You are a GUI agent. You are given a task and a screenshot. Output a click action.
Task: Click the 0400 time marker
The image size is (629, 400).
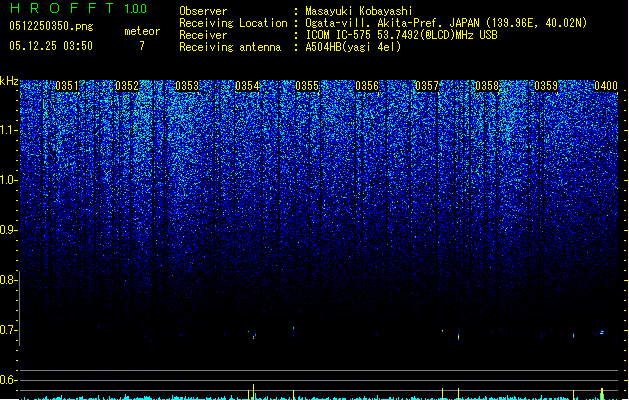tap(606, 86)
